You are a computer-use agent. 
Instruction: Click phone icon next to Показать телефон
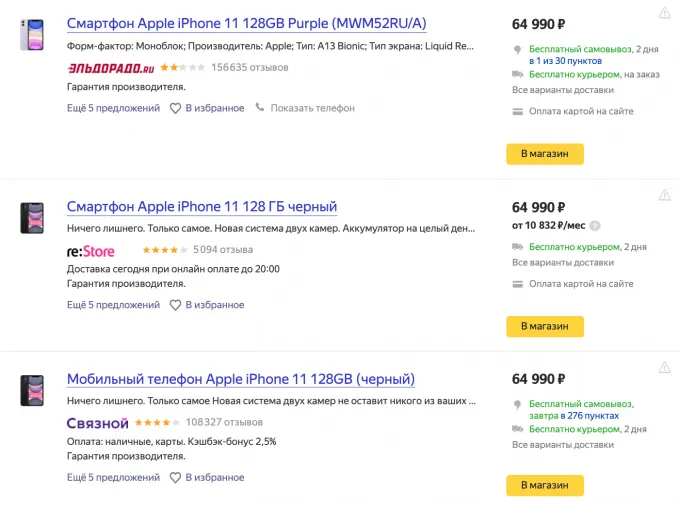click(260, 108)
